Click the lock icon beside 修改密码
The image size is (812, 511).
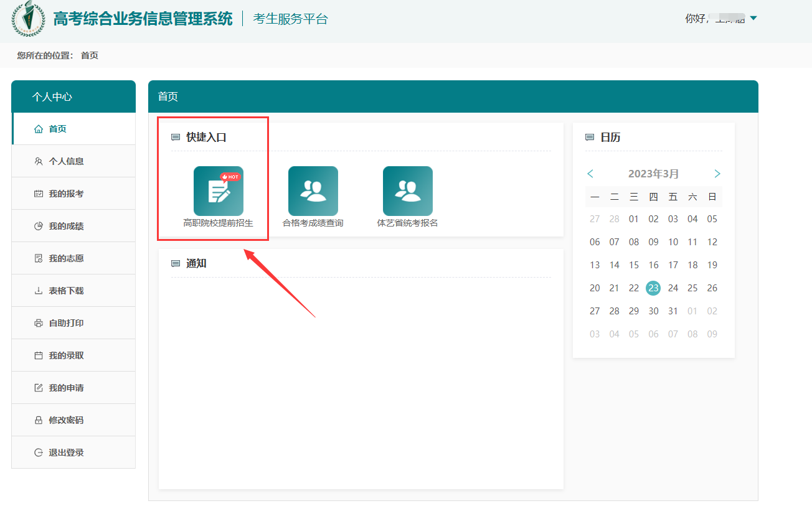(x=39, y=420)
